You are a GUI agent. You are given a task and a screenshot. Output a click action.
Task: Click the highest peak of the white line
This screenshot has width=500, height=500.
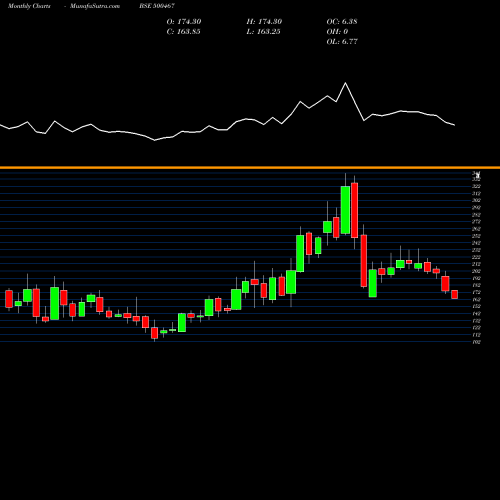point(345,83)
